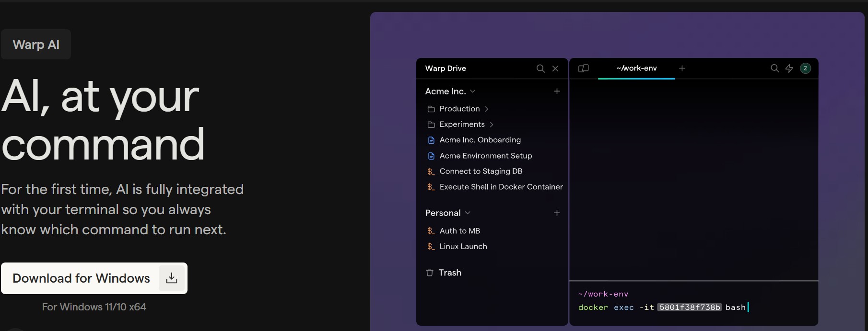Screen dimensions: 868x331
Task: Click the search icon in Warp Drive panel
Action: pyautogui.click(x=540, y=68)
